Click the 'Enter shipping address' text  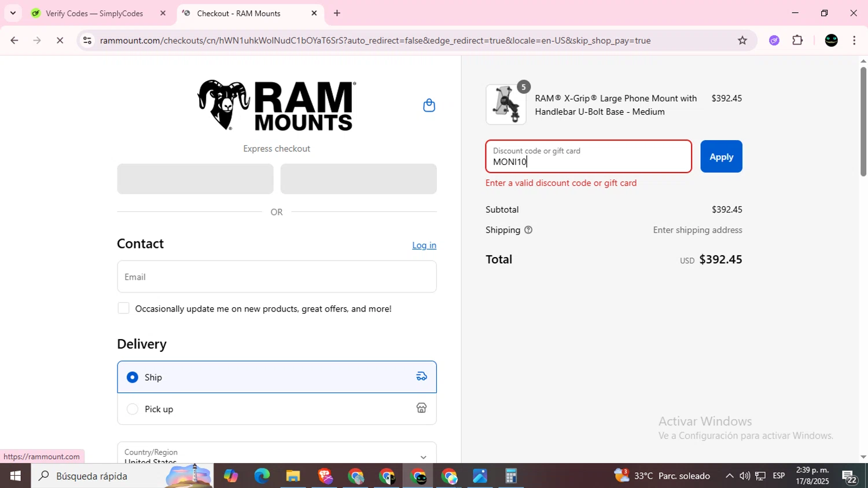pyautogui.click(x=697, y=230)
